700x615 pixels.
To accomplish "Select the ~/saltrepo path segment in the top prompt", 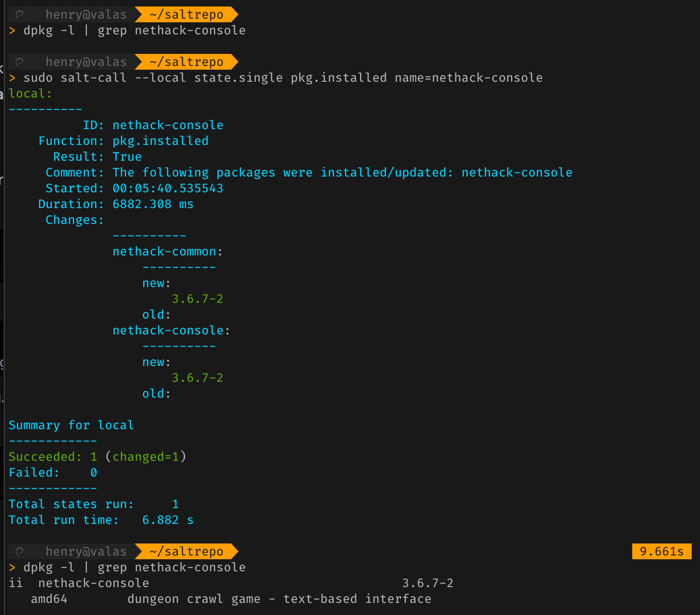I will click(187, 15).
